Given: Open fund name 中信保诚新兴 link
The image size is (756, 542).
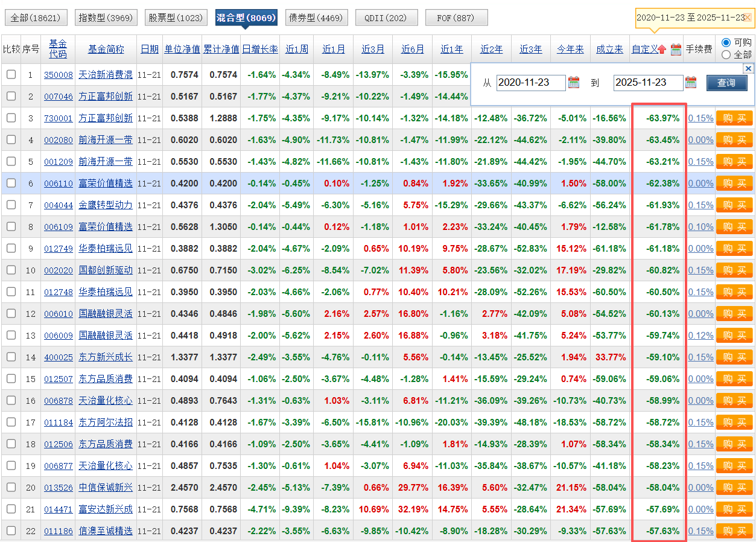Looking at the screenshot, I should coord(106,488).
